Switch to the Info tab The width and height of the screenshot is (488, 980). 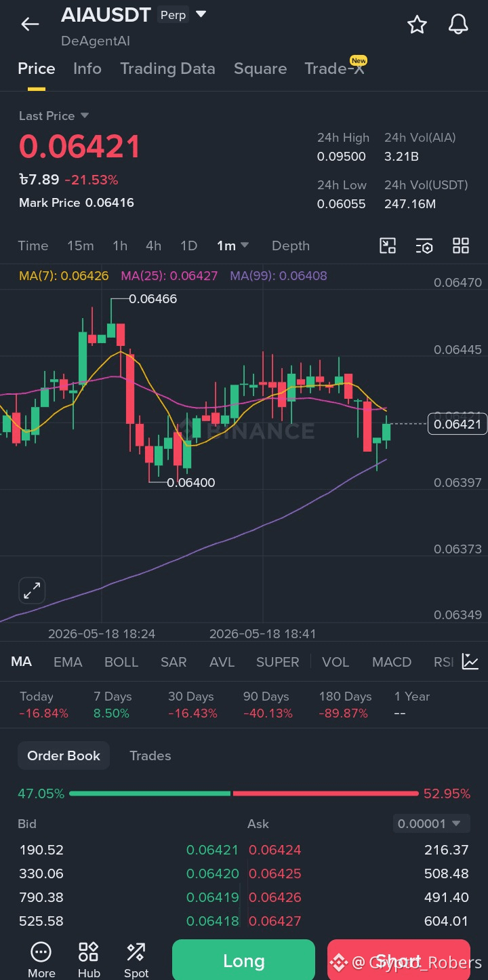87,68
